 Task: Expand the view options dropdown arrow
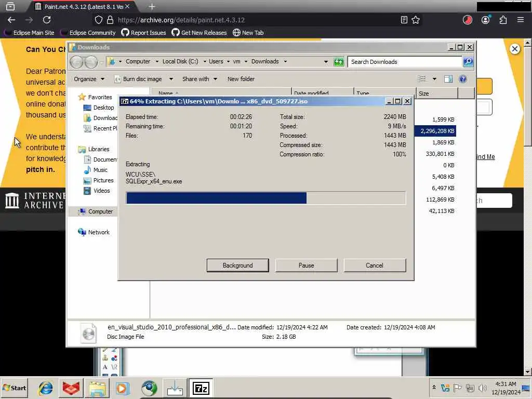click(434, 79)
